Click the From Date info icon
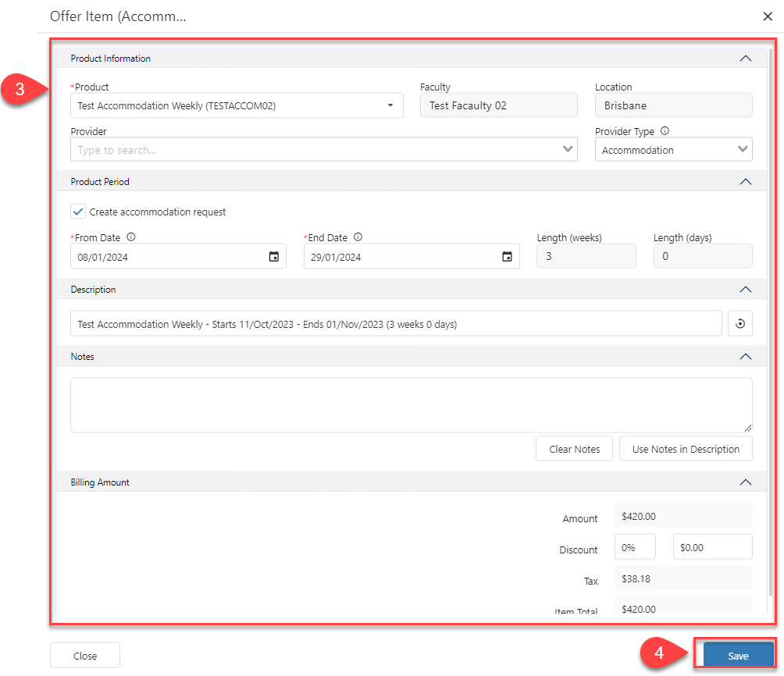784x676 pixels. click(x=130, y=237)
